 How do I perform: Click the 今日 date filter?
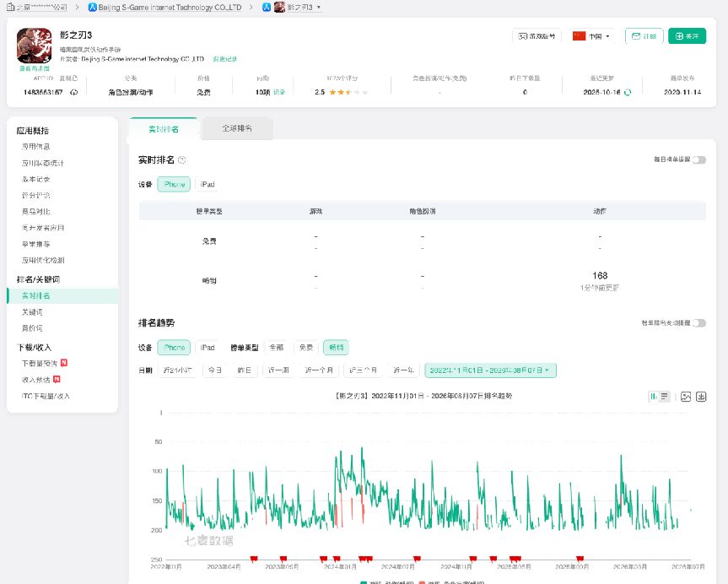click(214, 370)
